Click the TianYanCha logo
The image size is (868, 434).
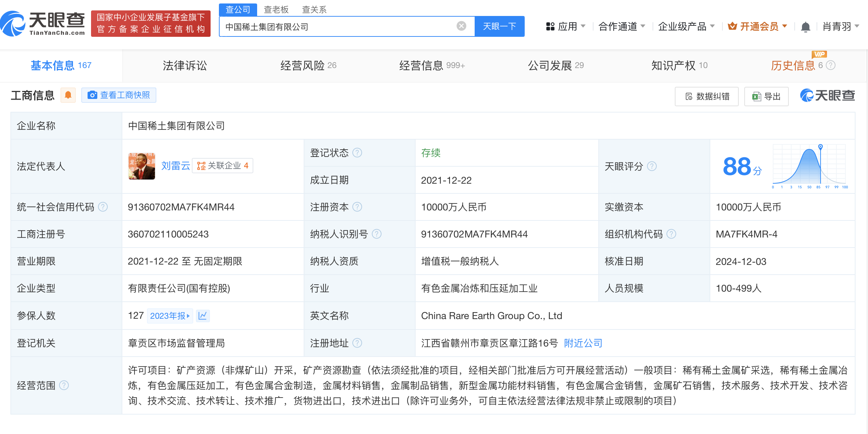pyautogui.click(x=42, y=23)
